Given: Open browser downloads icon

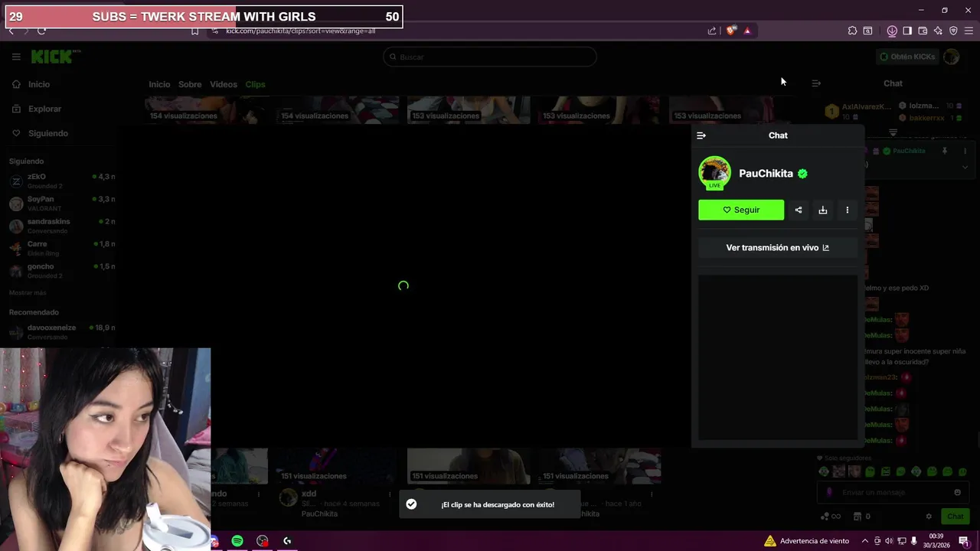Looking at the screenshot, I should pyautogui.click(x=892, y=31).
